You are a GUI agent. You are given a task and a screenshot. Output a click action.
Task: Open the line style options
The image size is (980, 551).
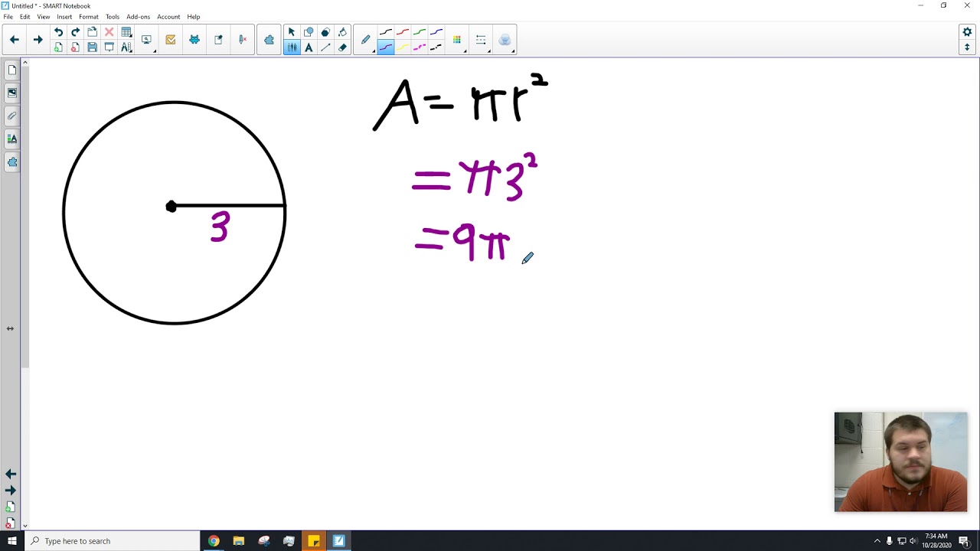tap(481, 40)
